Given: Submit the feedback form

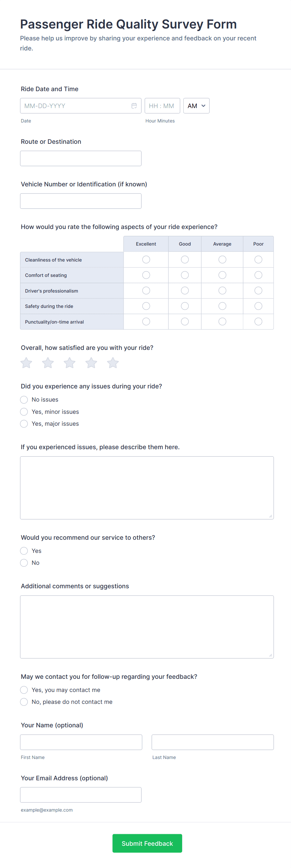Looking at the screenshot, I should coord(147,843).
